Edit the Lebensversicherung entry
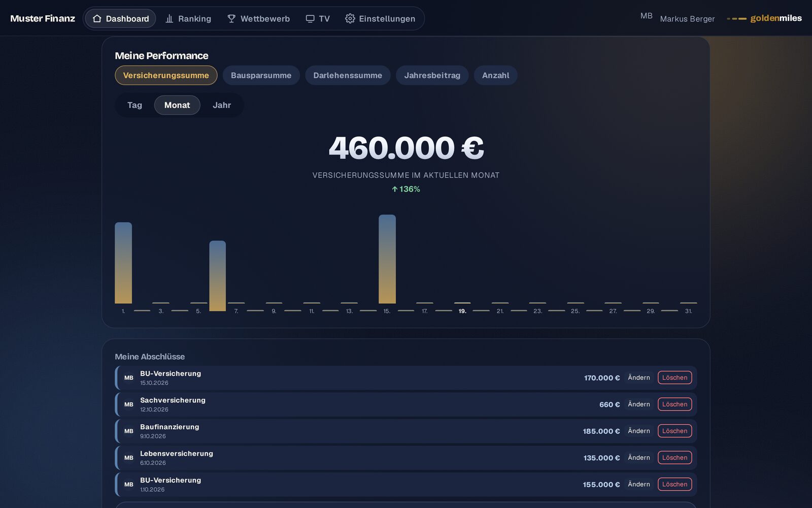This screenshot has width=812, height=508. click(639, 458)
